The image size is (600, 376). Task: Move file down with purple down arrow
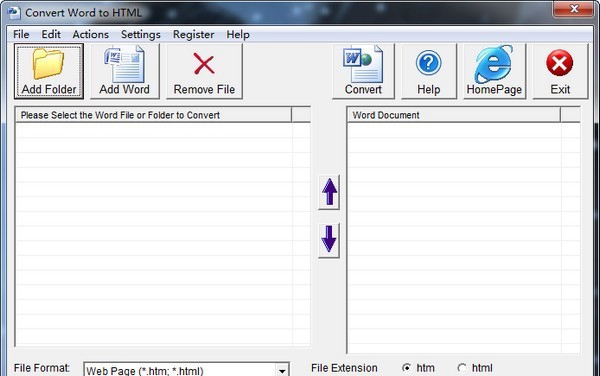coord(329,241)
